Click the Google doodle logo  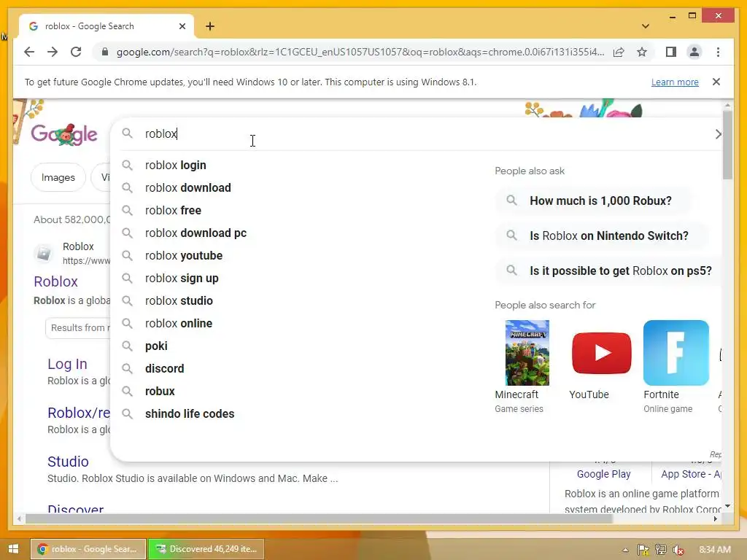(64, 134)
